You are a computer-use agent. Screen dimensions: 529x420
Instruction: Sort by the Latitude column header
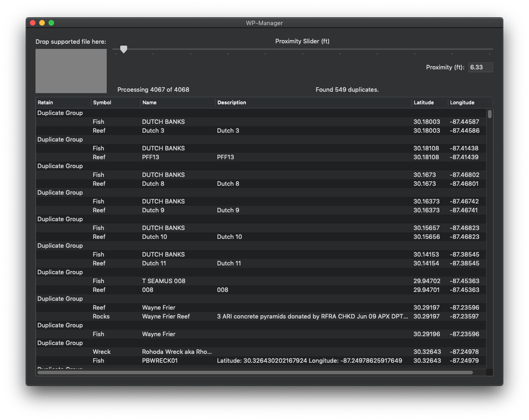point(430,102)
